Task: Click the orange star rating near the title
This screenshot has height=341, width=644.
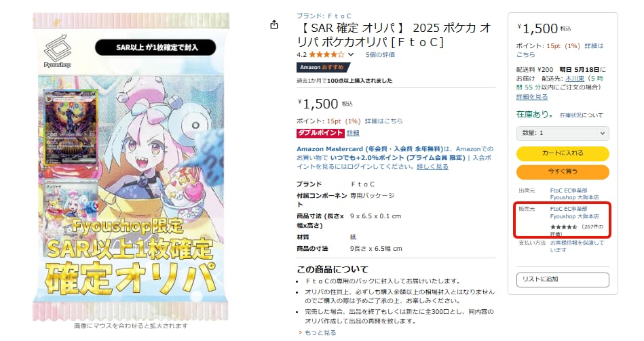Action: 326,55
